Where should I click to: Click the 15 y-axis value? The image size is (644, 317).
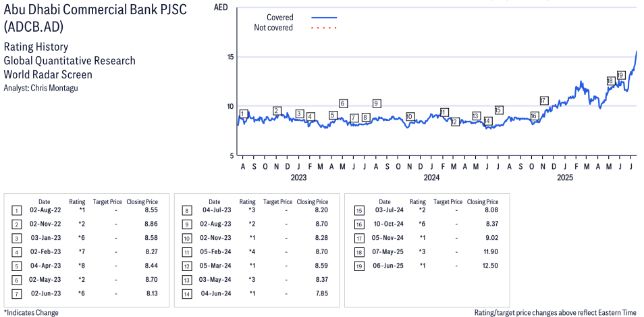229,57
